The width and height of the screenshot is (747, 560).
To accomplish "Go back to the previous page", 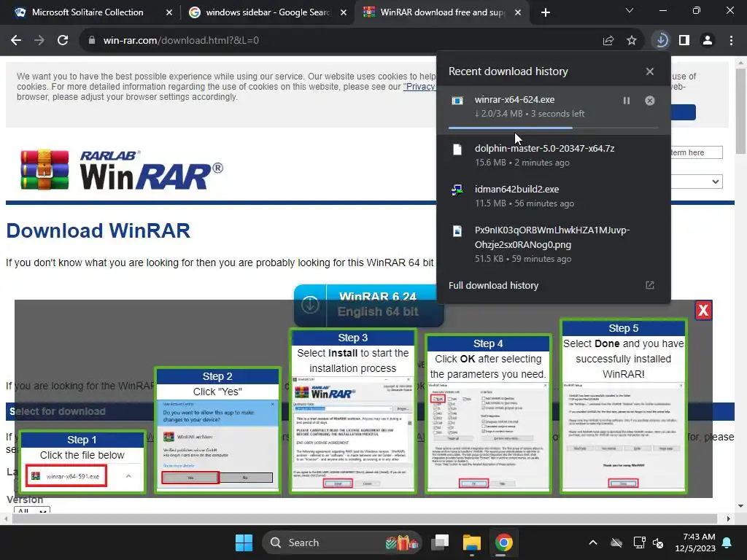I will click(16, 41).
